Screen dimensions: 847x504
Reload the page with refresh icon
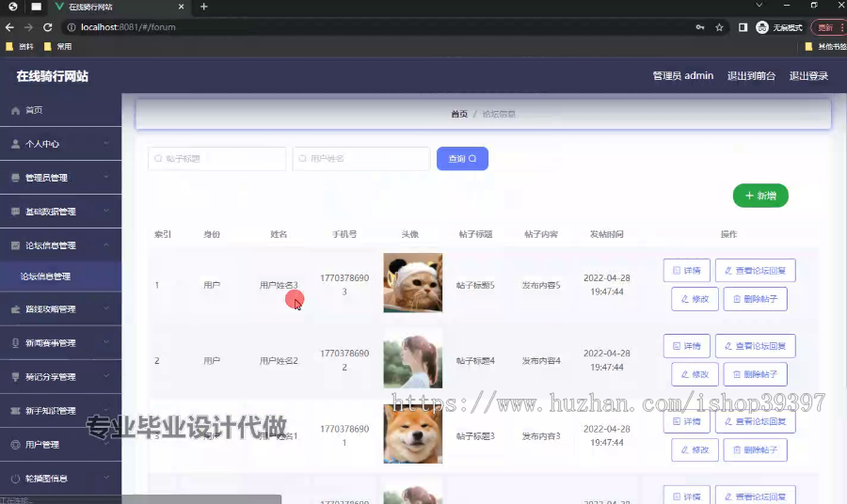tap(48, 27)
